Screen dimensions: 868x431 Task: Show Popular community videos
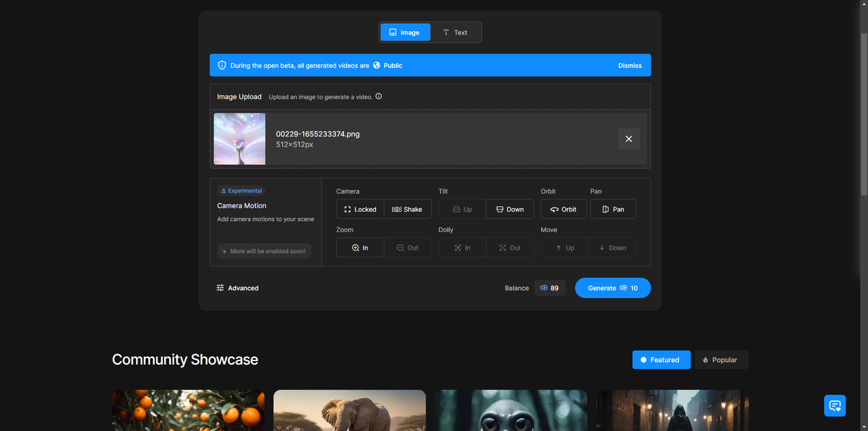721,360
